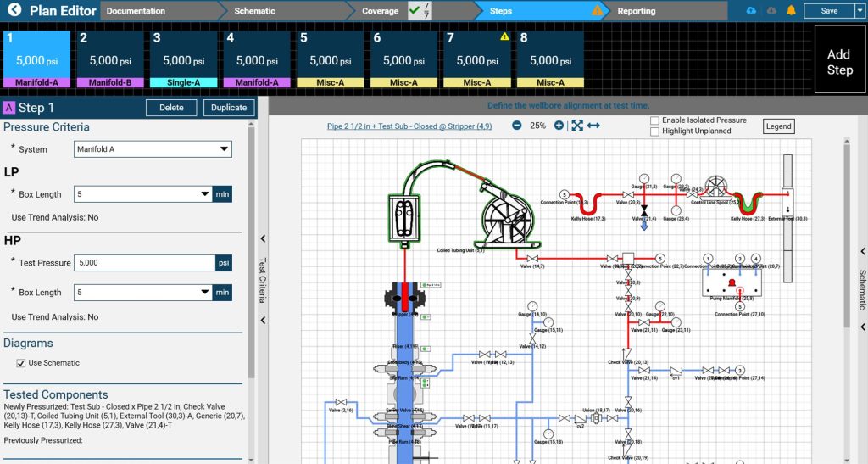This screenshot has width=868, height=464.
Task: Click the LP Use Trend Analysis: No text
Action: coord(55,218)
